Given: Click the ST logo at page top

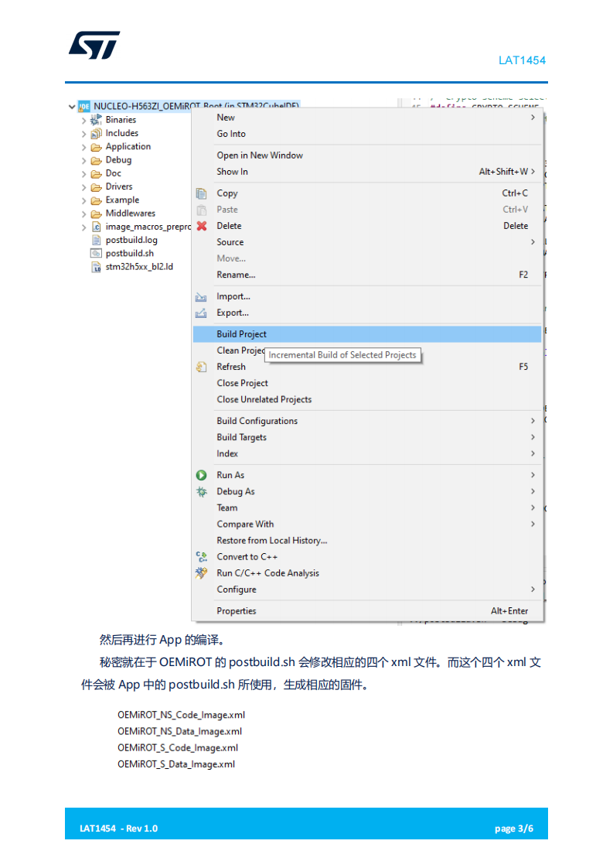Looking at the screenshot, I should [x=94, y=45].
